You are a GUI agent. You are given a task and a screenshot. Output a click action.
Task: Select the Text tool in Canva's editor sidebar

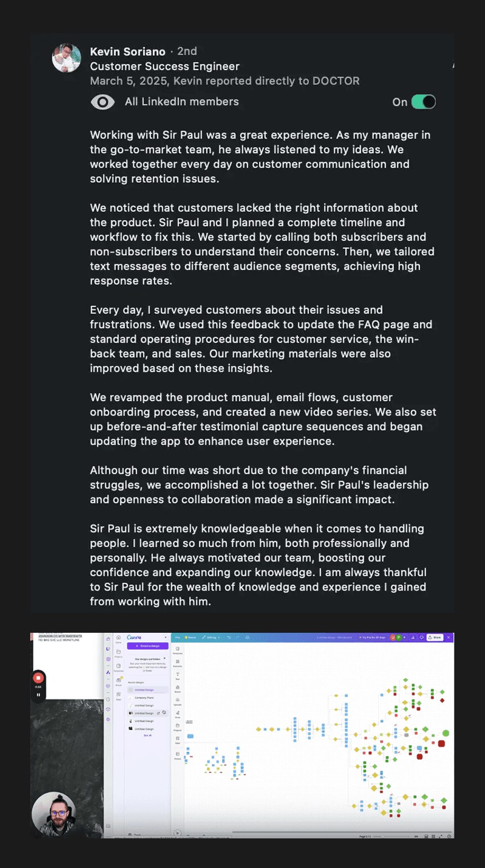[x=178, y=675]
